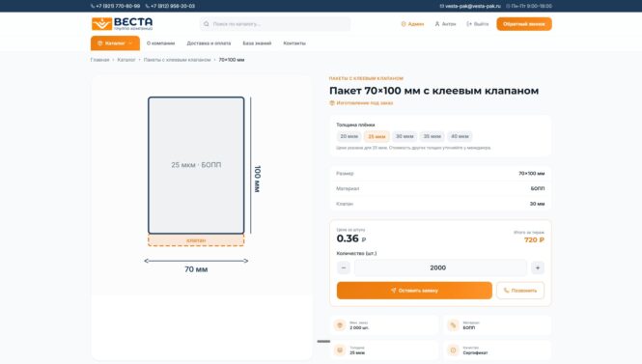Click the product title heading

434,91
